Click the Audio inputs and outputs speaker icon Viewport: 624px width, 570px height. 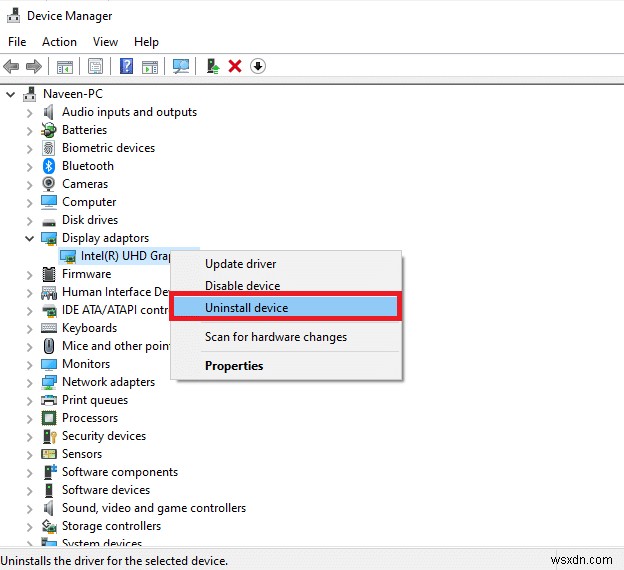[49, 112]
